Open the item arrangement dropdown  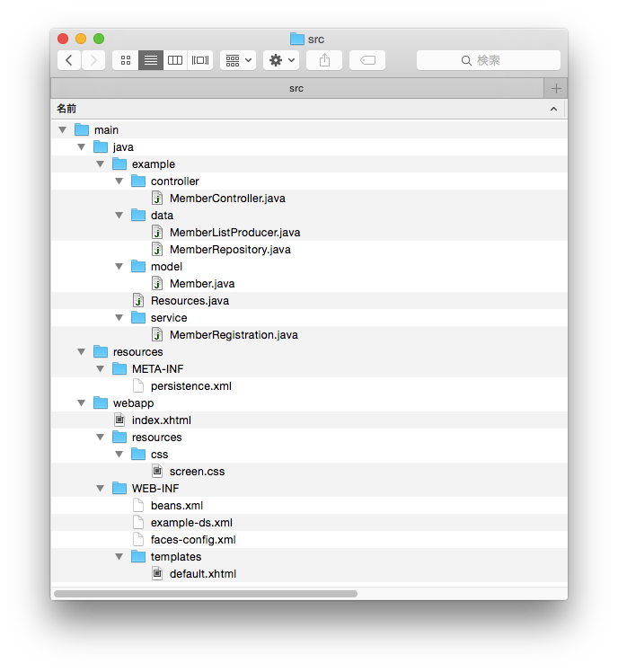[x=238, y=60]
